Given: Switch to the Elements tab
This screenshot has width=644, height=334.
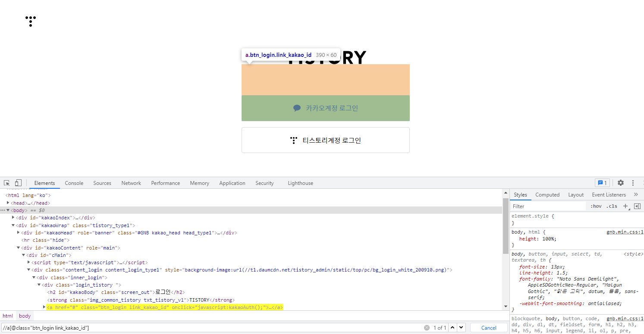Looking at the screenshot, I should point(44,183).
